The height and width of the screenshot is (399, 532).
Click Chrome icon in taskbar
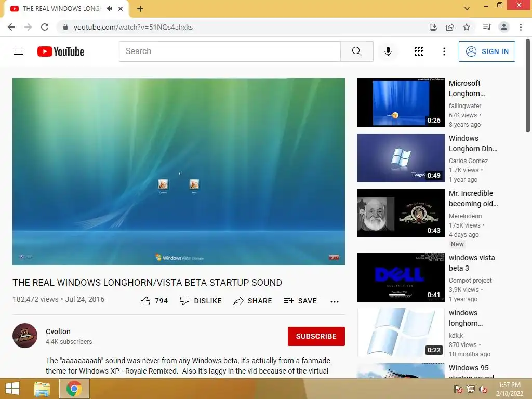pos(74,389)
